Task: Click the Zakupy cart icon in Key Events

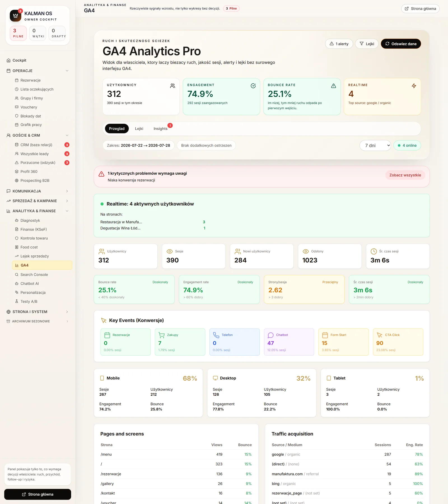Action: pos(162,335)
